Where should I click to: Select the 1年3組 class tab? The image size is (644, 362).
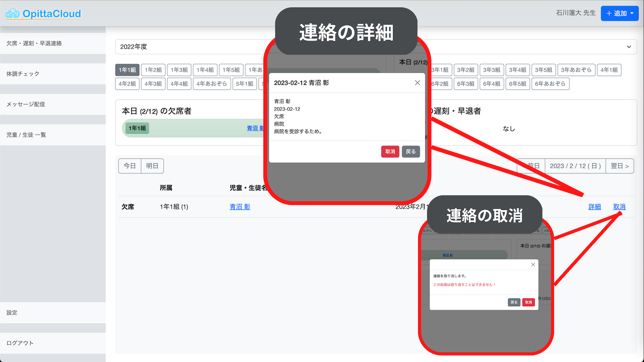click(x=179, y=70)
